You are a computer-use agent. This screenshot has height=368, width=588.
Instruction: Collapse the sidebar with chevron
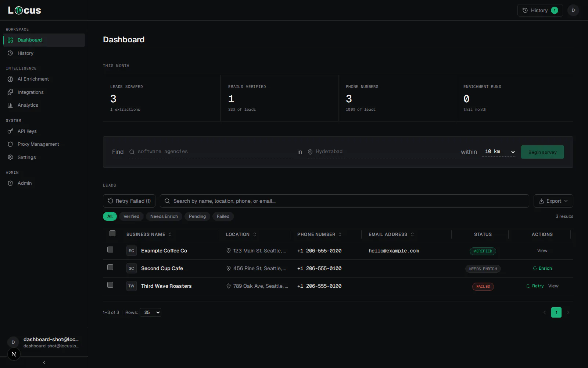click(44, 362)
